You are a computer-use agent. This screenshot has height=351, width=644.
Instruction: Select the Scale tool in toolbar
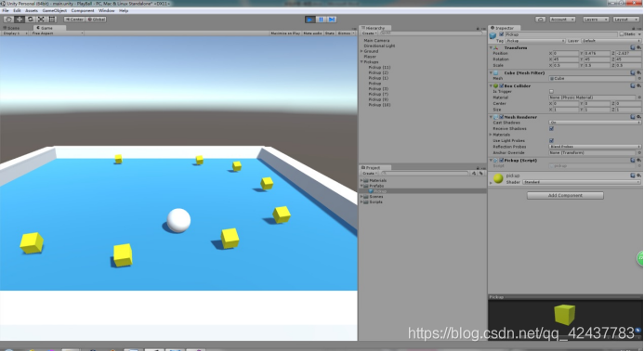(41, 19)
